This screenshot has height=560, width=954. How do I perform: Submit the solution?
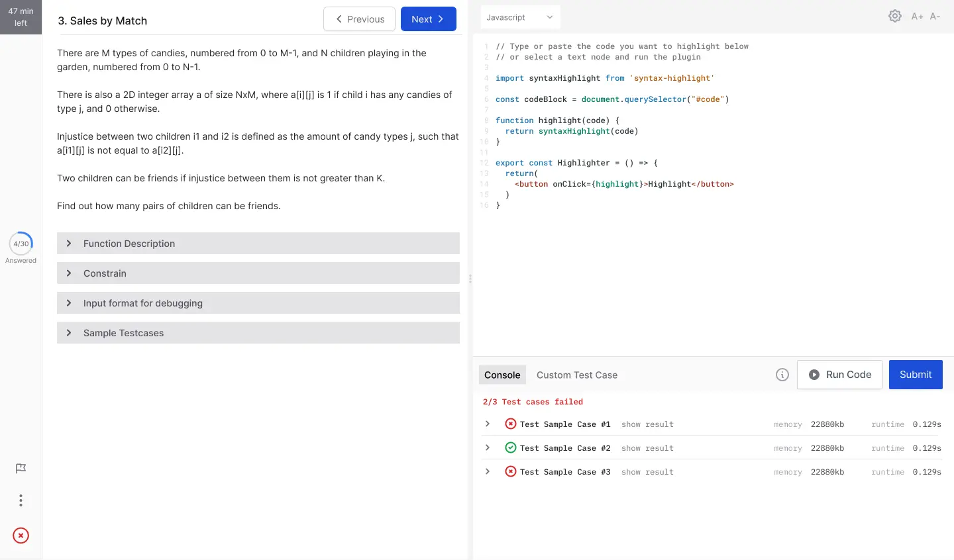click(x=915, y=375)
